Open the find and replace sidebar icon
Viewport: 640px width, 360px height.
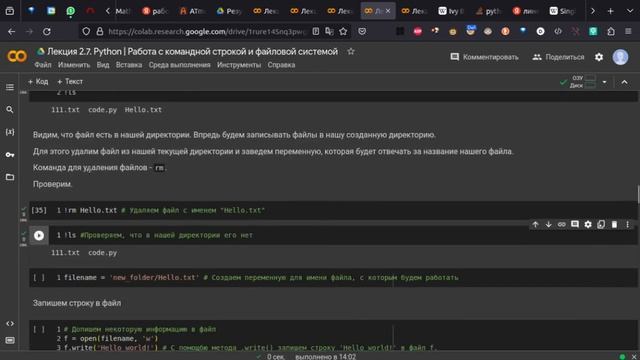(x=10, y=109)
